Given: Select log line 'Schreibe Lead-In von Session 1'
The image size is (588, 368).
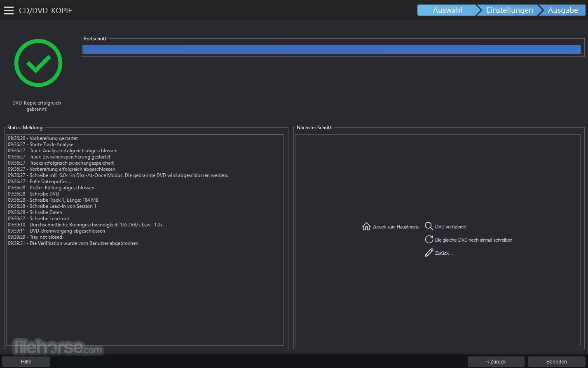Looking at the screenshot, I should [x=52, y=206].
